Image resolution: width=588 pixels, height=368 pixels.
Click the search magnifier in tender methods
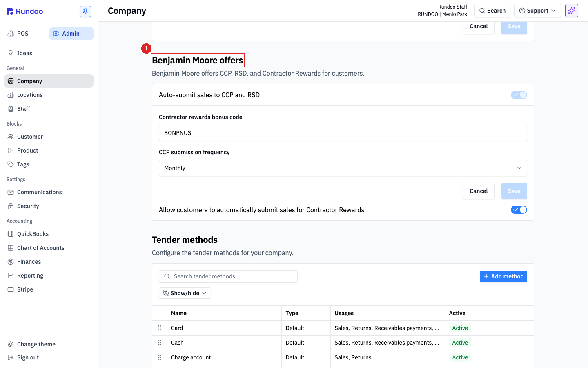[167, 276]
